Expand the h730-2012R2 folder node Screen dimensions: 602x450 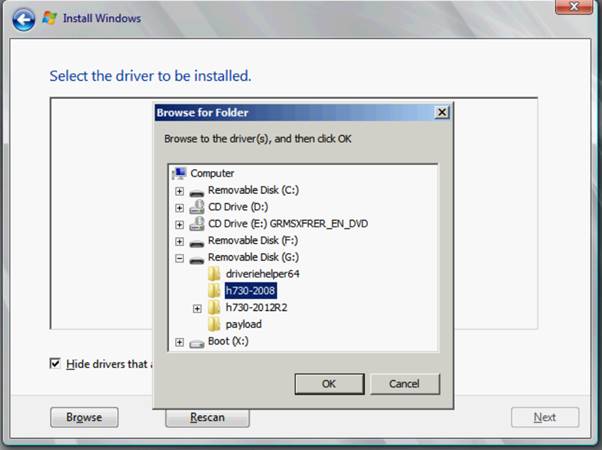click(x=197, y=308)
